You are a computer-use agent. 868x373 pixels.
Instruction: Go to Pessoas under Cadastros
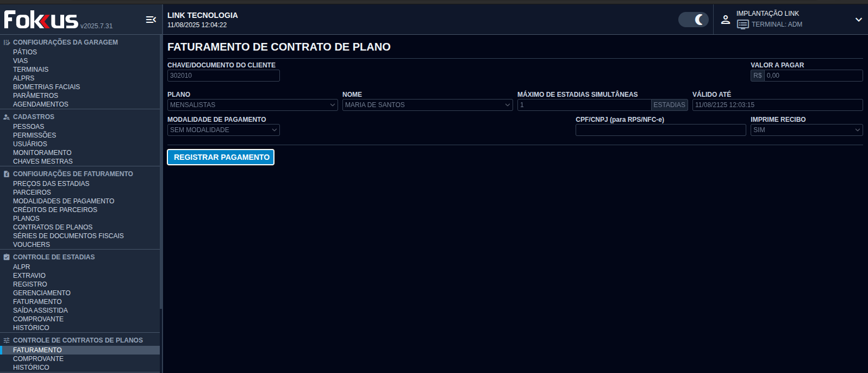(29, 127)
